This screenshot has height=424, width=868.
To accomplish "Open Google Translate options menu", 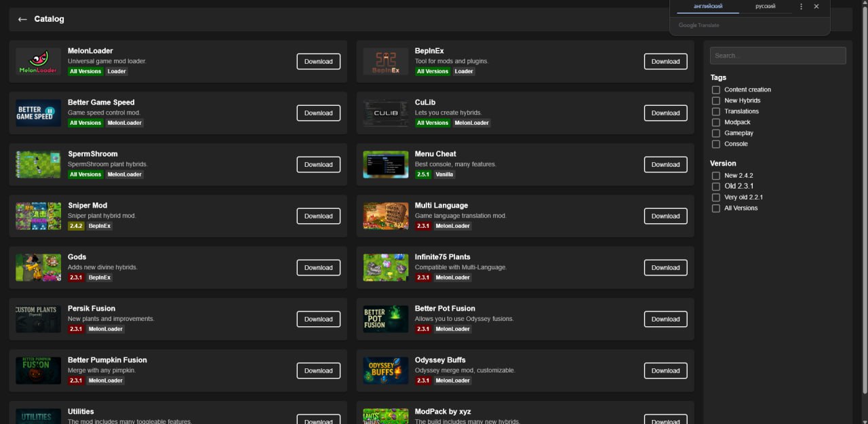I will click(x=801, y=6).
